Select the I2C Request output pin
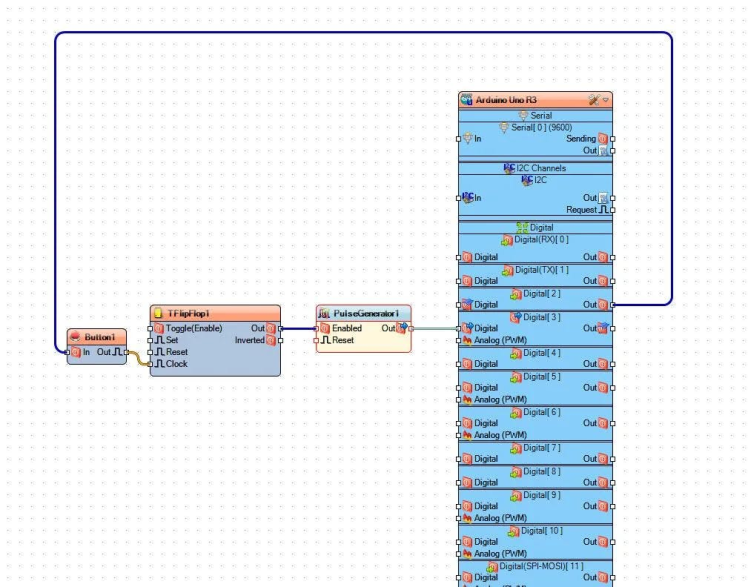The height and width of the screenshot is (587, 748). (613, 210)
